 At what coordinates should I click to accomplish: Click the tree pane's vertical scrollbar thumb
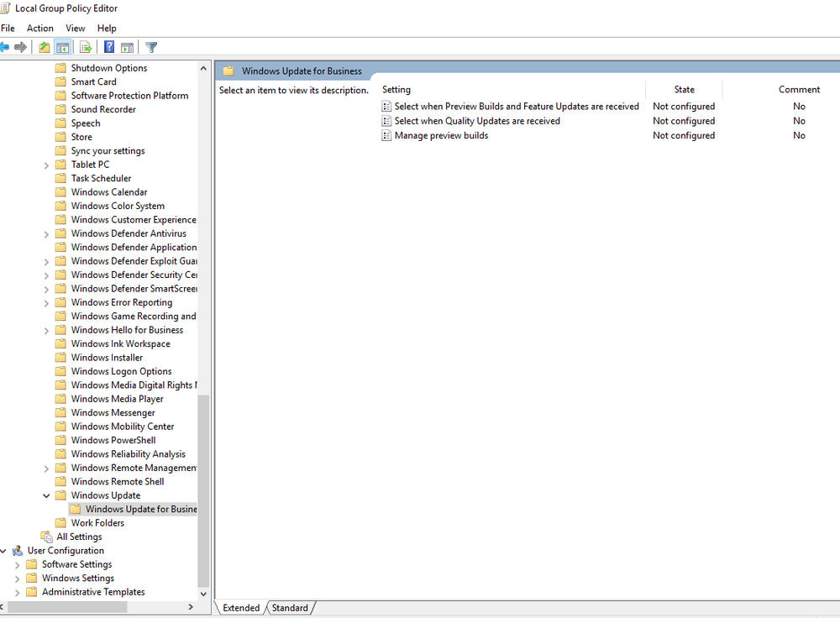(x=203, y=491)
